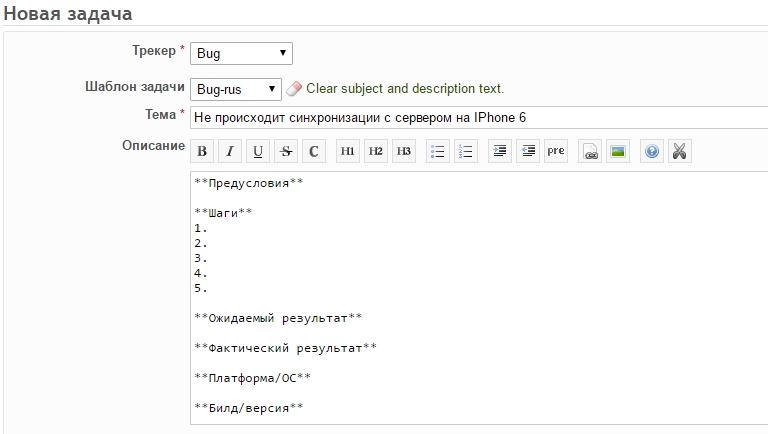
Task: Insert wiki page link
Action: pyautogui.click(x=590, y=151)
